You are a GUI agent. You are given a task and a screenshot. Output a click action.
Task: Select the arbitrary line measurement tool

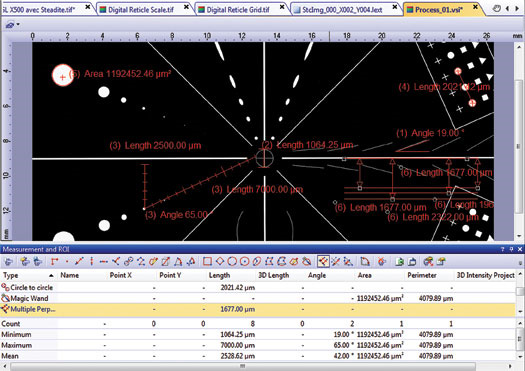79,262
